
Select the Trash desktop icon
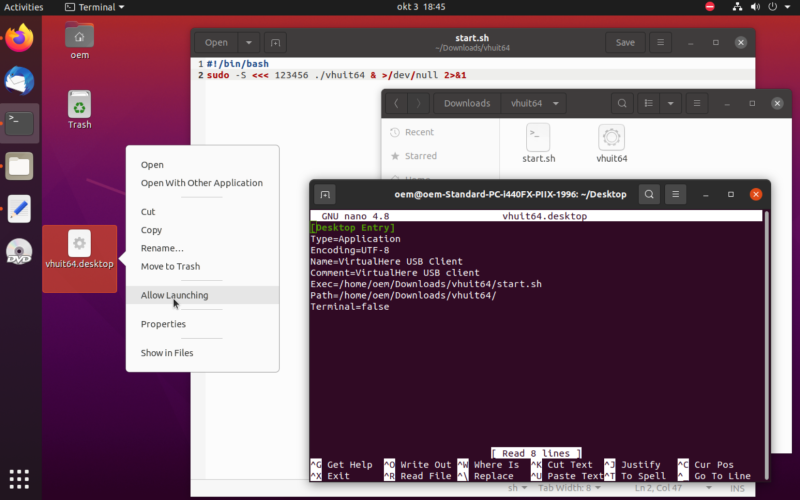pos(80,110)
